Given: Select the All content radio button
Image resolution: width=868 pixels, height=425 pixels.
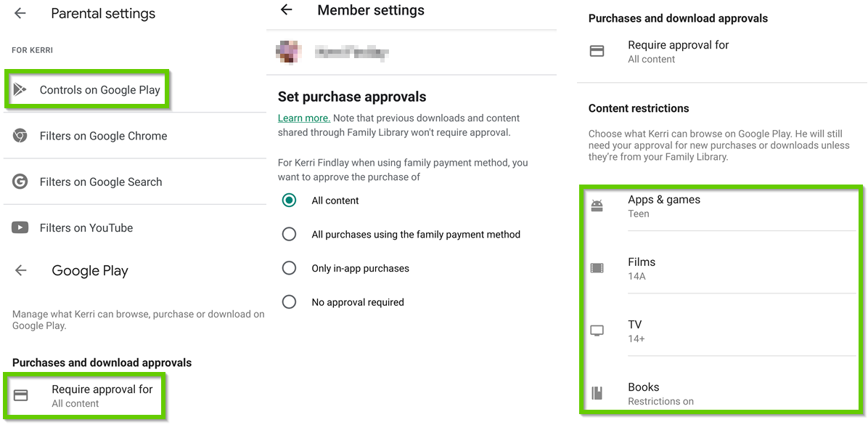Looking at the screenshot, I should click(289, 201).
